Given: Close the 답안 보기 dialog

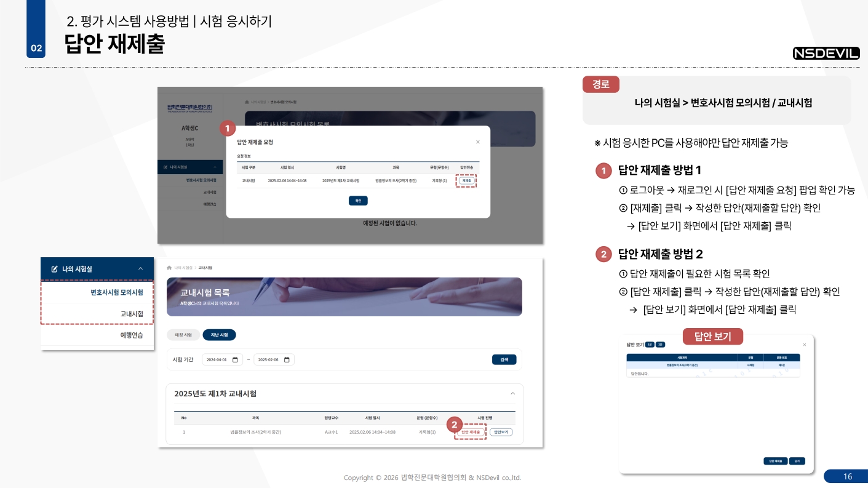Looking at the screenshot, I should 804,345.
